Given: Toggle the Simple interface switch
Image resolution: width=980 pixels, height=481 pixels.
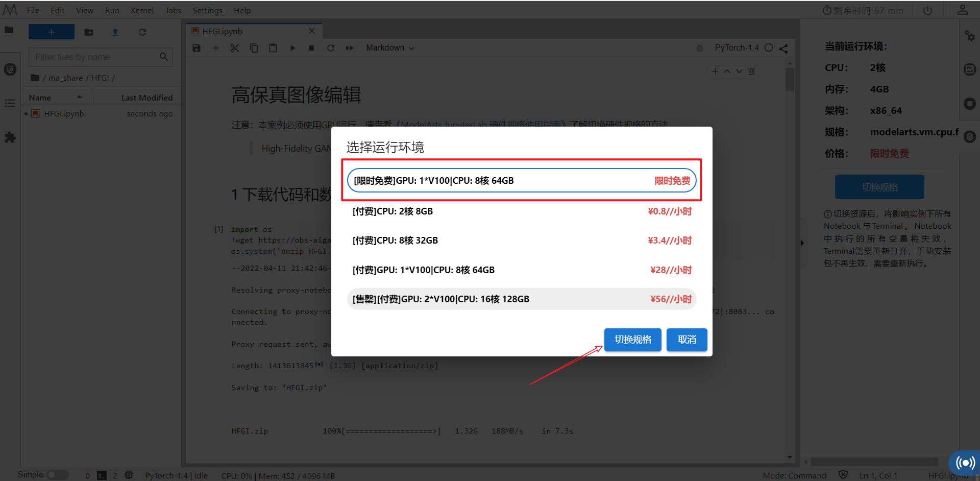Looking at the screenshot, I should click(x=58, y=475).
